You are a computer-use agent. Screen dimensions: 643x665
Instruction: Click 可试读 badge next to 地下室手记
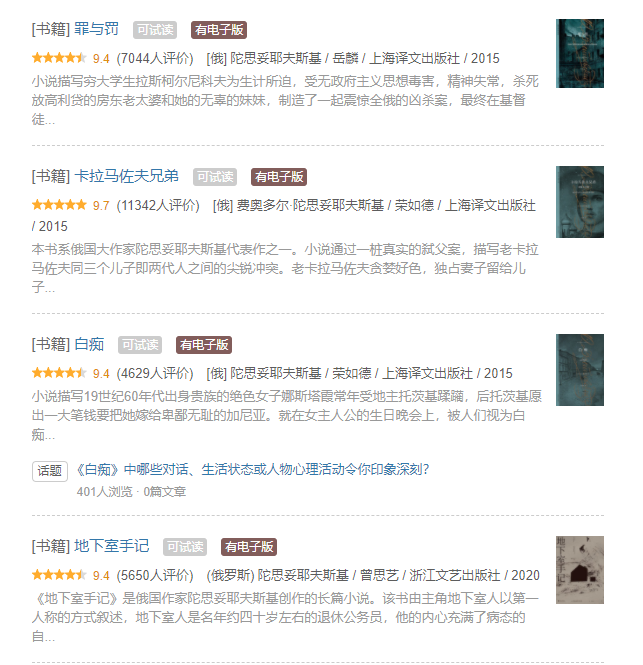pyautogui.click(x=185, y=547)
